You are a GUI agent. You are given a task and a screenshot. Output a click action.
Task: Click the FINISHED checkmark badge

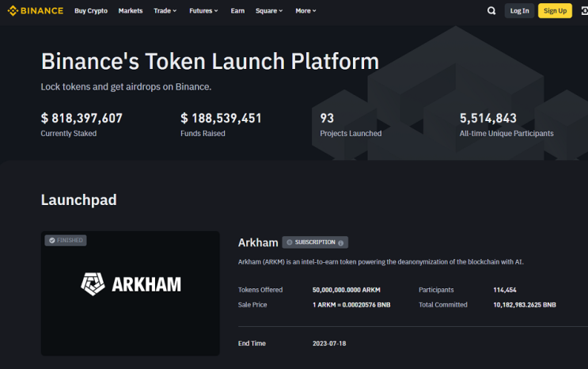pos(66,240)
